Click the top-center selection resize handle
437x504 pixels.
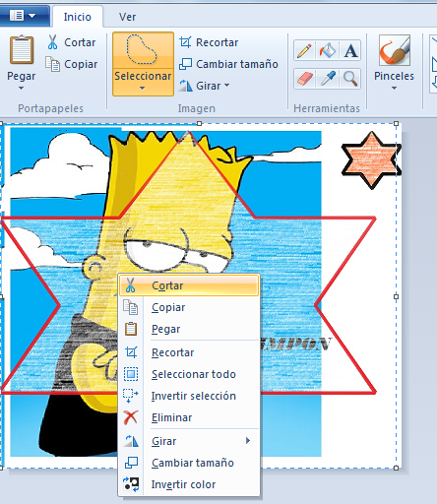click(x=199, y=124)
